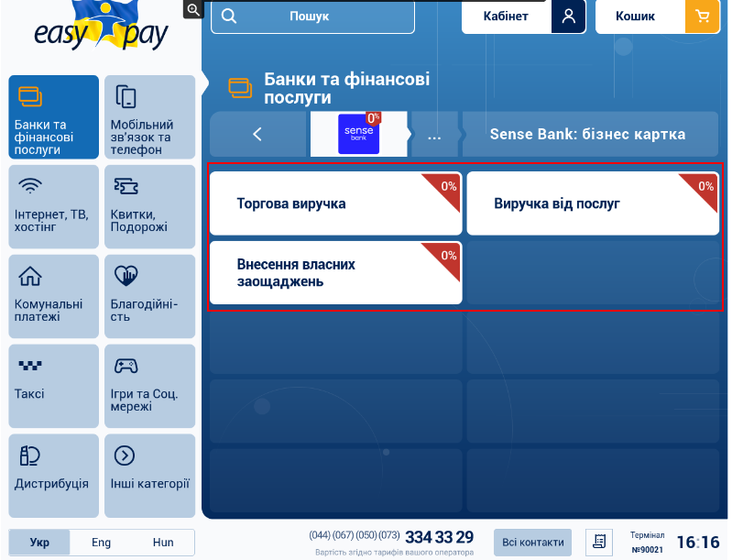Click the Кабінет user profile icon
The width and height of the screenshot is (732, 560).
[568, 16]
